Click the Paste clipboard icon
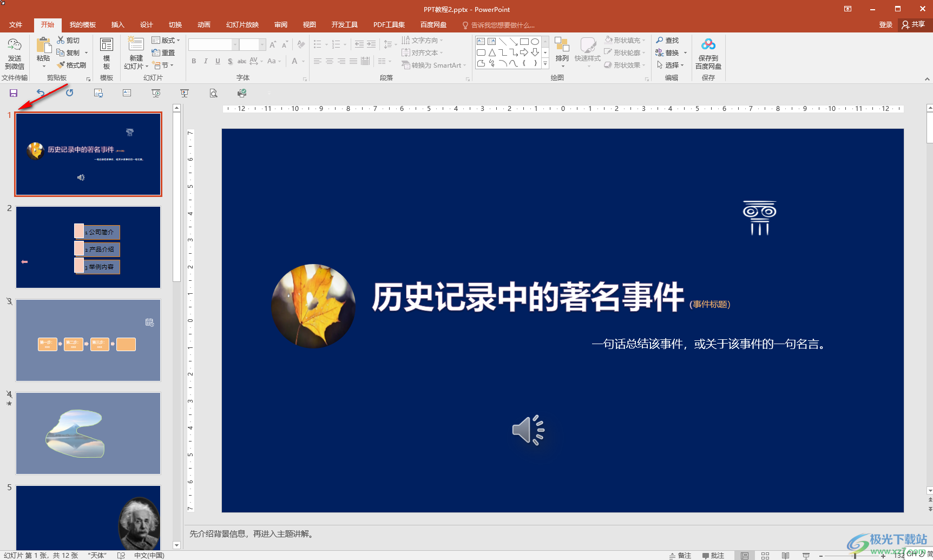Viewport: 933px width, 560px height. [x=43, y=45]
